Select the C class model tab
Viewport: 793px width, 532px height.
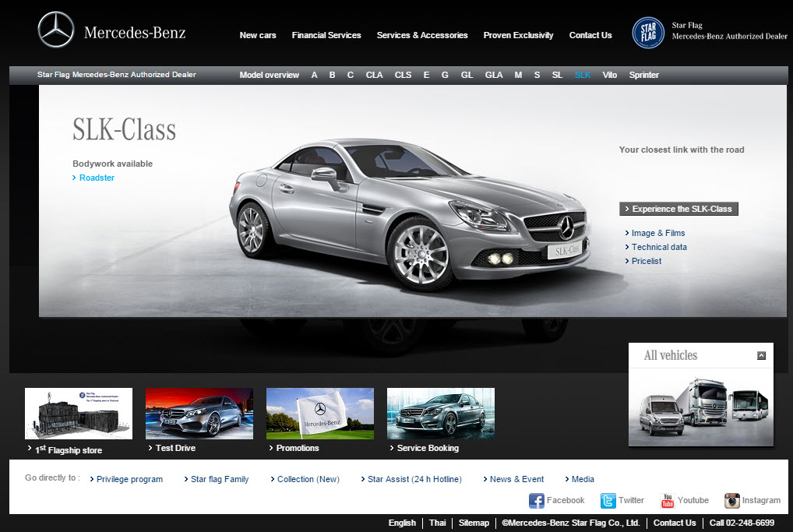point(350,75)
